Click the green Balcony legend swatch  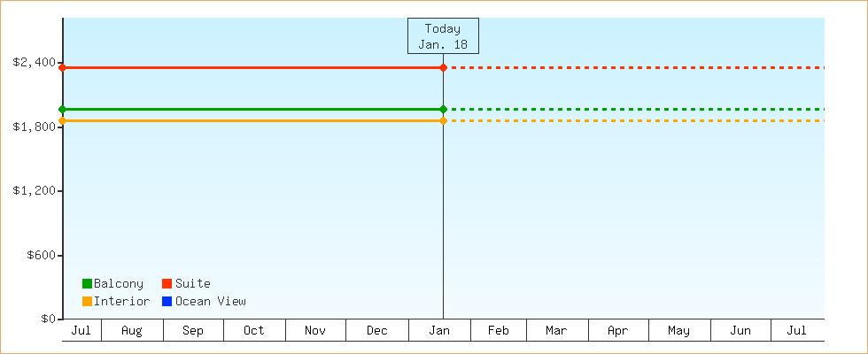87,284
